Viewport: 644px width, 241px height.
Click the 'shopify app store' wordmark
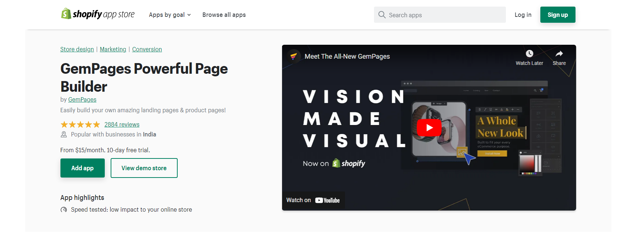[x=104, y=14]
